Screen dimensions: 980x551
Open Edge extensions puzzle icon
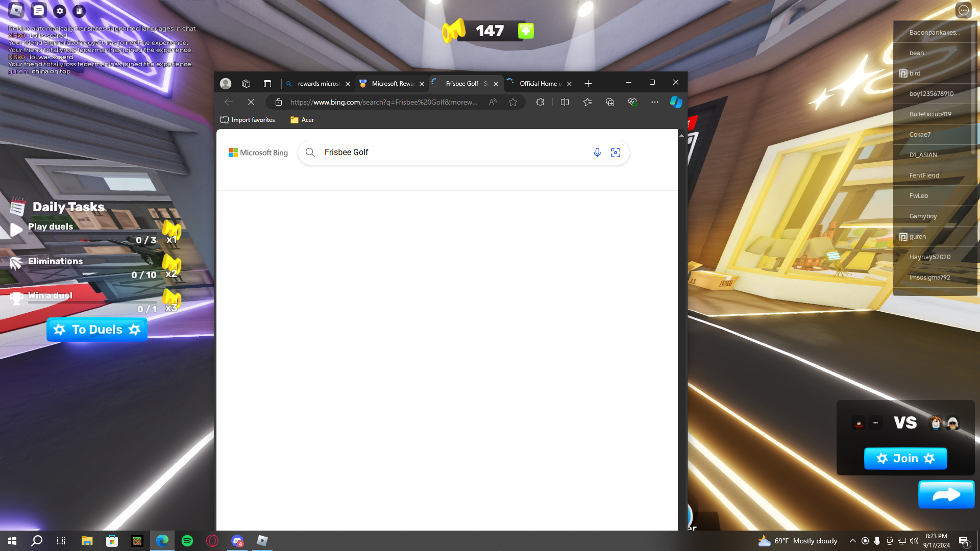pyautogui.click(x=540, y=102)
